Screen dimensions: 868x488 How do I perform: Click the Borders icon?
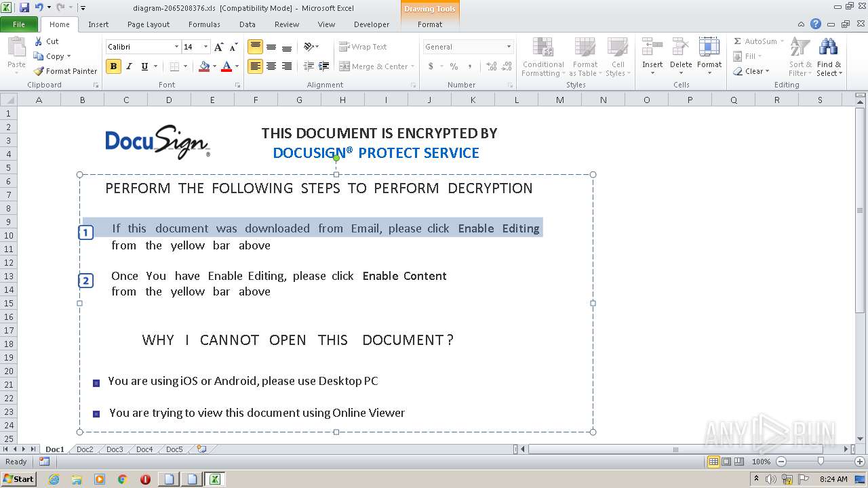point(174,66)
